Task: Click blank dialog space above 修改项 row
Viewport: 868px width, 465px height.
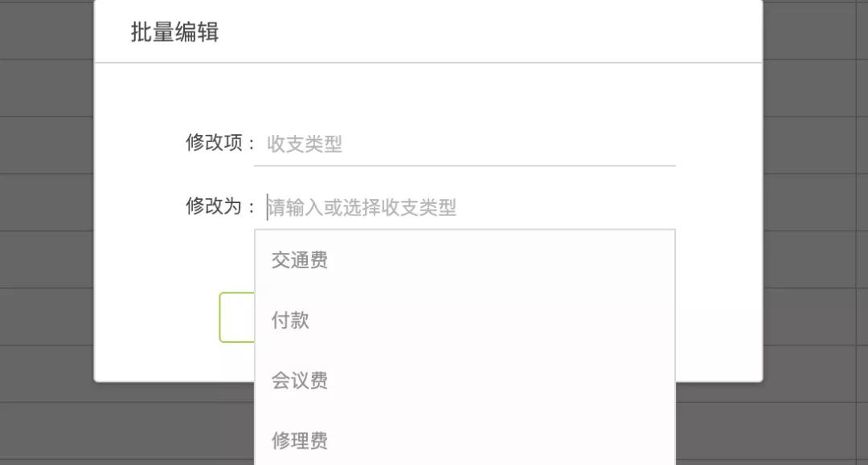Action: coord(426,92)
